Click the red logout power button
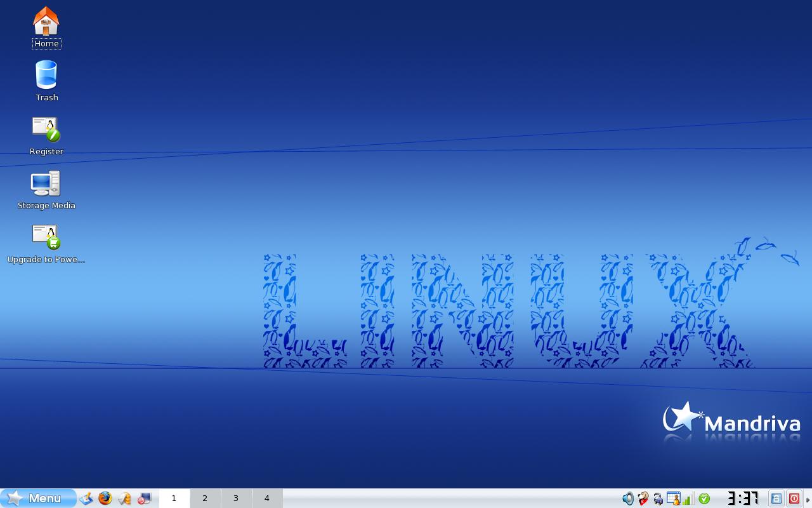The height and width of the screenshot is (508, 812). pyautogui.click(x=794, y=498)
